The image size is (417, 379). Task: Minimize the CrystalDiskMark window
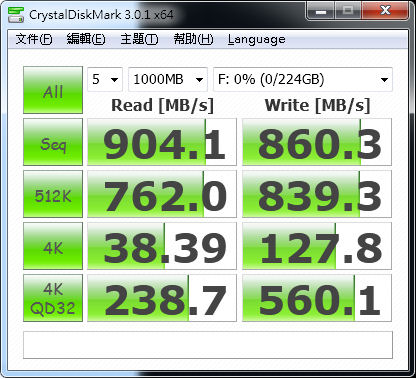pyautogui.click(x=321, y=11)
